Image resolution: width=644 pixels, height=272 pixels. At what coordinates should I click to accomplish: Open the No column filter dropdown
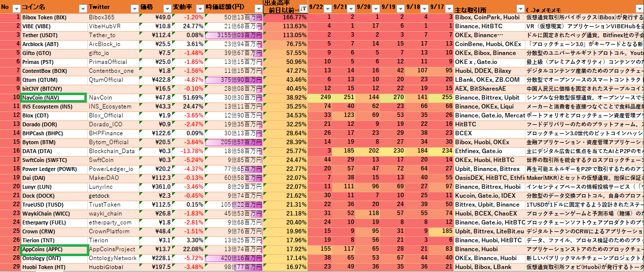pos(16,8)
